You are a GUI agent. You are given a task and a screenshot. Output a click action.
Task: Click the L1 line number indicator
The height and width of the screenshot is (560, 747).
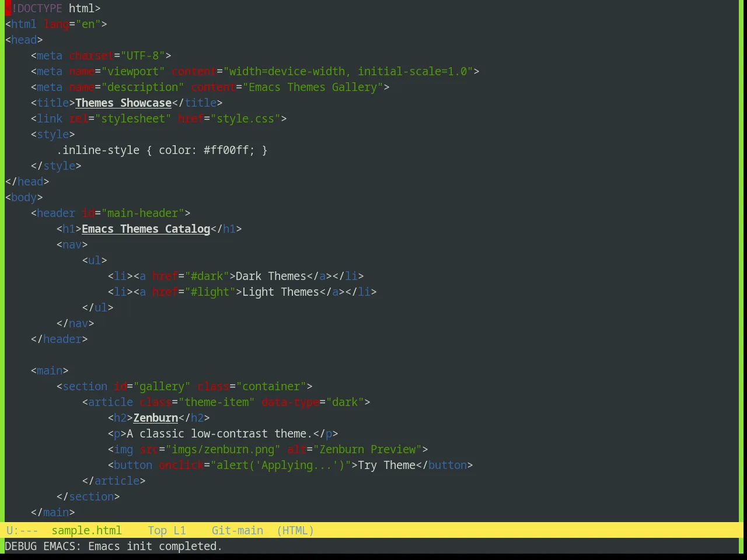coord(179,530)
